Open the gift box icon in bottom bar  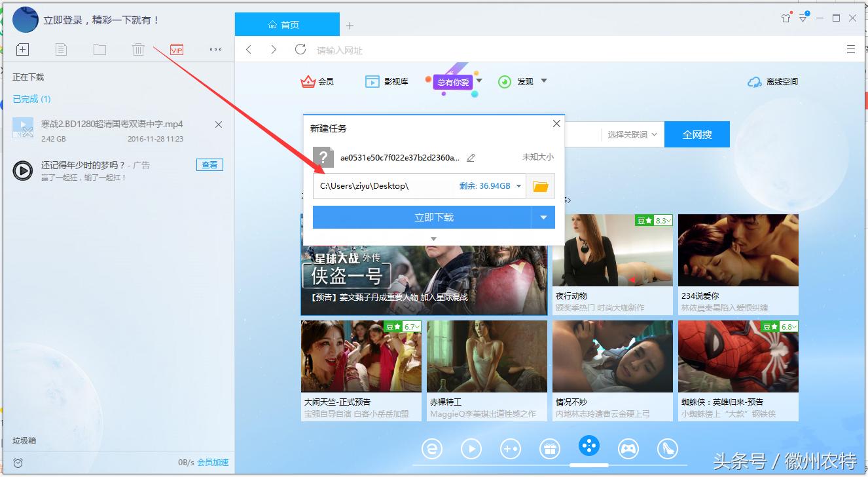pos(550,448)
